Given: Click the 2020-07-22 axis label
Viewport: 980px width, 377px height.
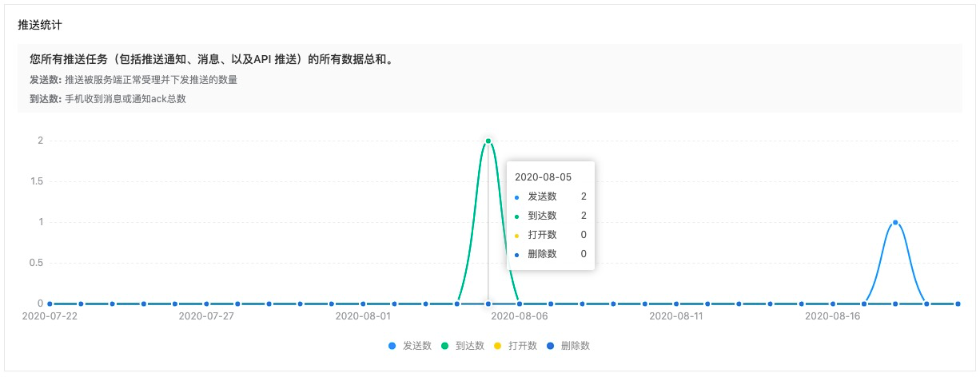Looking at the screenshot, I should [x=50, y=316].
